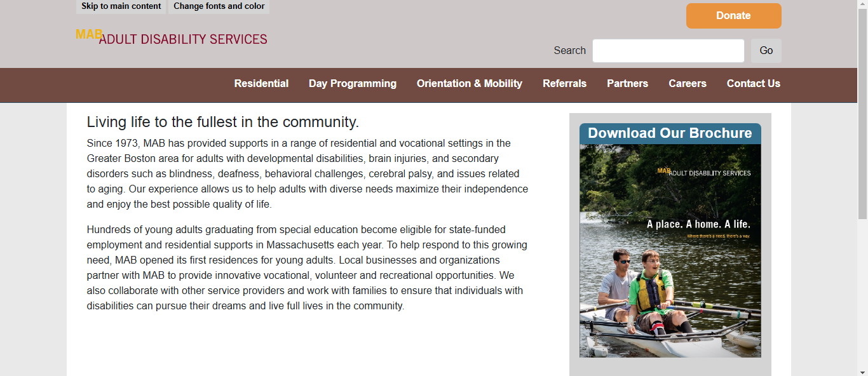Click the Download Our Brochure heading
The height and width of the screenshot is (376, 868).
(x=670, y=133)
